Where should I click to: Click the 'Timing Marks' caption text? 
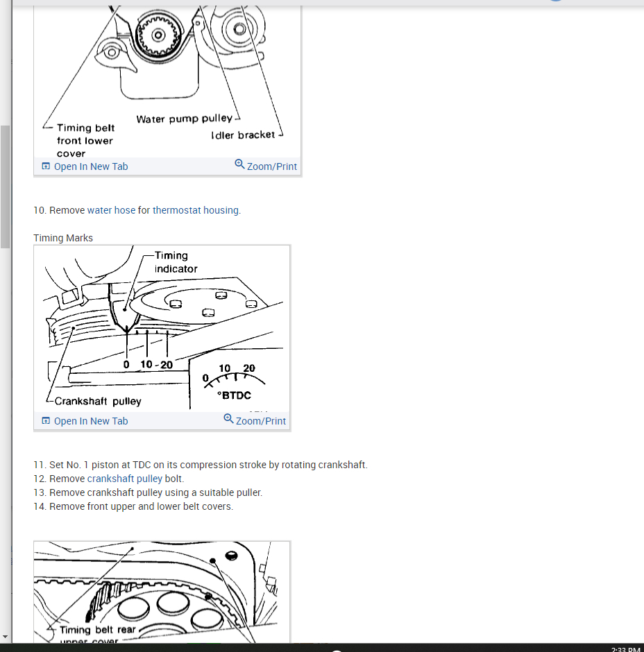point(63,238)
